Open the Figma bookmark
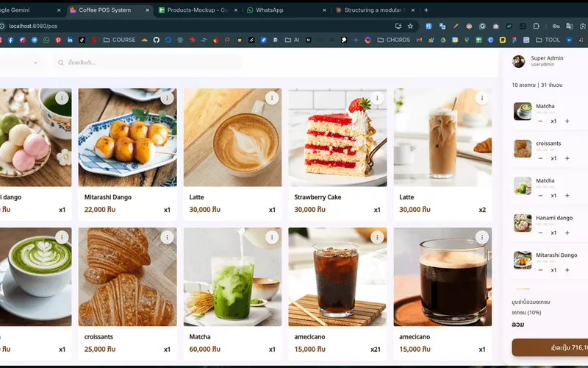 click(x=514, y=40)
